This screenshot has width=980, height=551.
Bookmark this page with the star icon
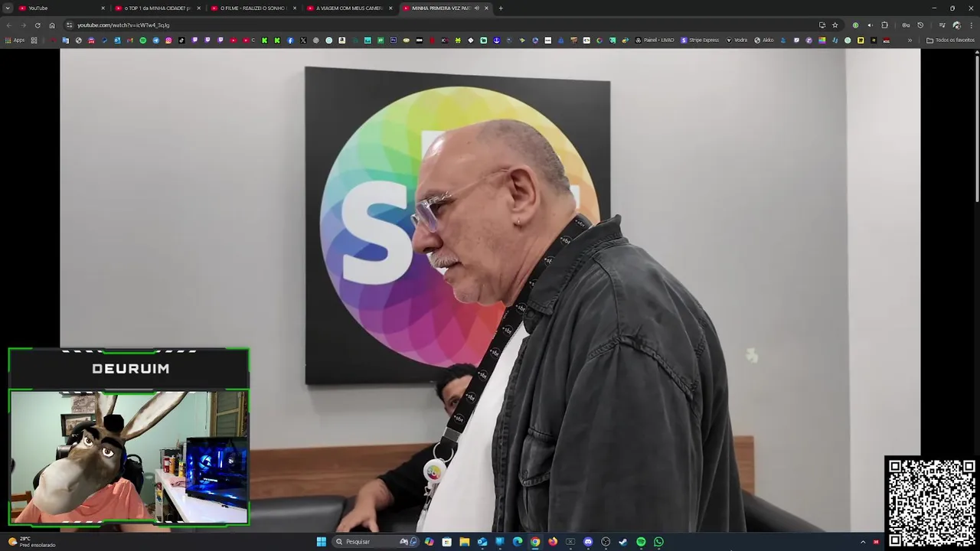[x=835, y=25]
